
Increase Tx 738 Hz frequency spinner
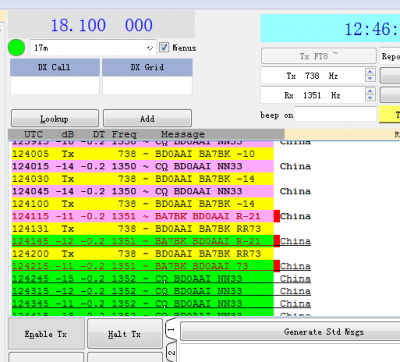click(x=370, y=72)
